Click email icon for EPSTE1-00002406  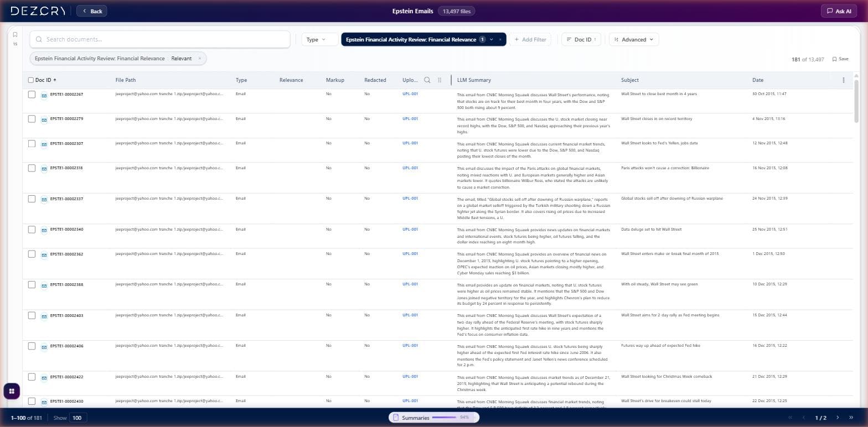[x=44, y=347]
